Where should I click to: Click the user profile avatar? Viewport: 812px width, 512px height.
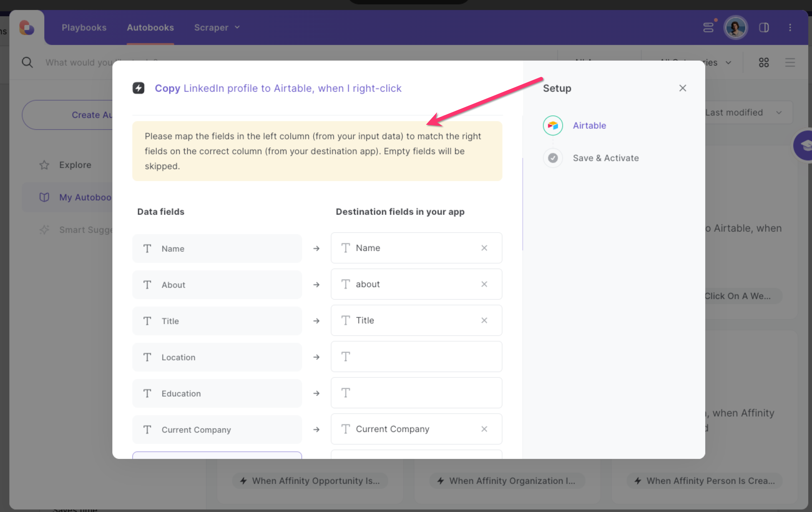pyautogui.click(x=736, y=28)
